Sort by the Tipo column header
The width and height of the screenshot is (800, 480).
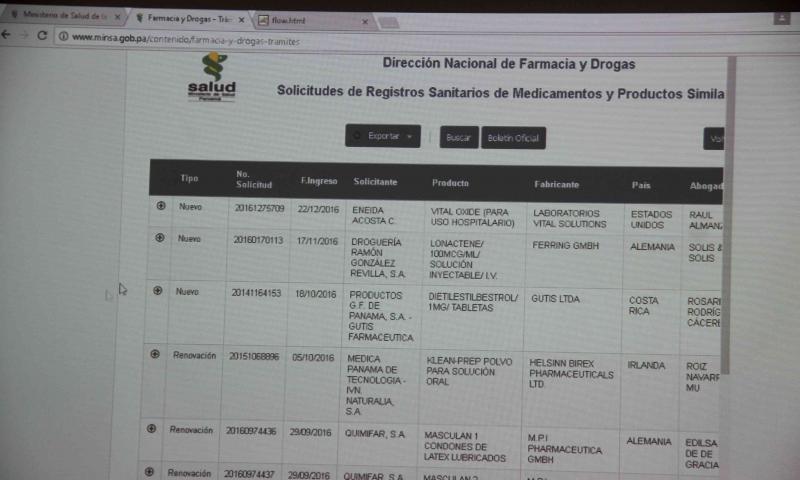tap(189, 178)
